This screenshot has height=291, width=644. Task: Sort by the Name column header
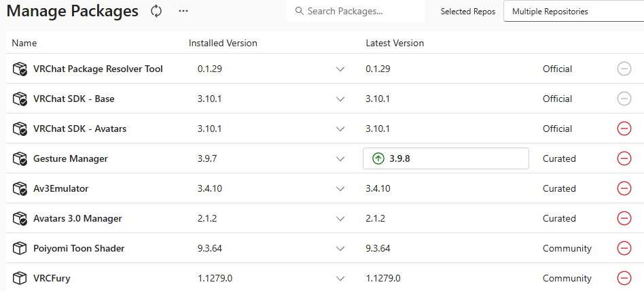(x=24, y=43)
